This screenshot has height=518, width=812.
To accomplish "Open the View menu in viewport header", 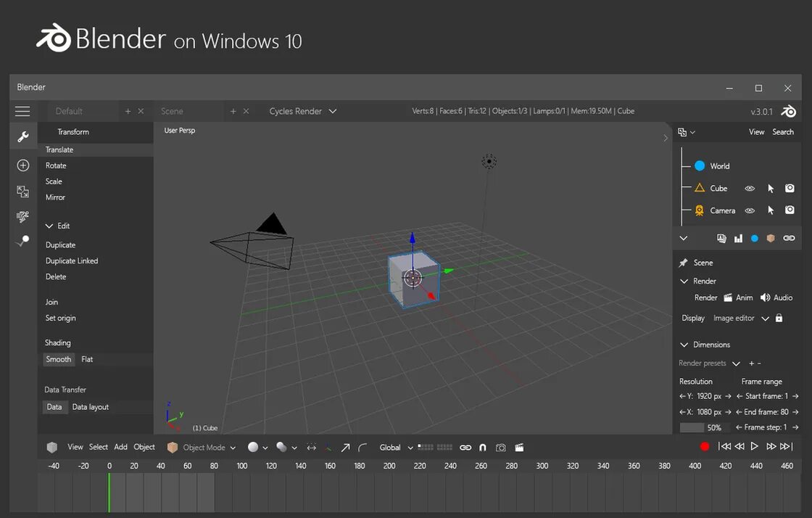I will point(75,447).
